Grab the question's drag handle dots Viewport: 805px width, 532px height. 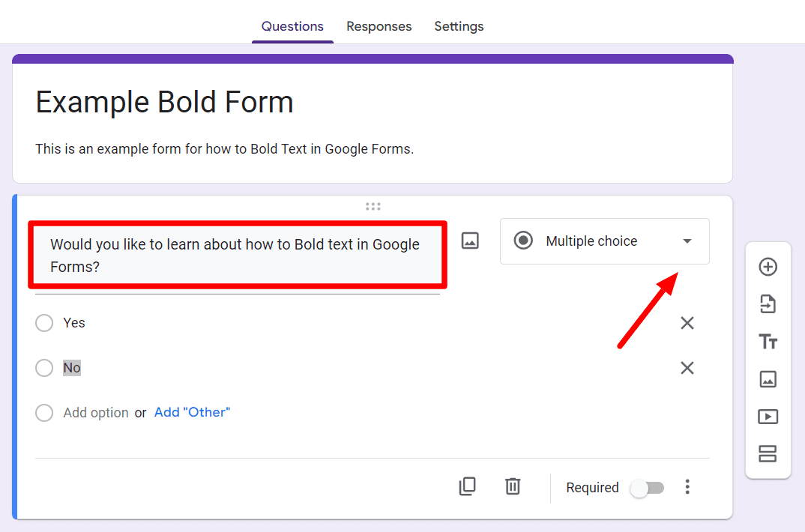click(373, 206)
